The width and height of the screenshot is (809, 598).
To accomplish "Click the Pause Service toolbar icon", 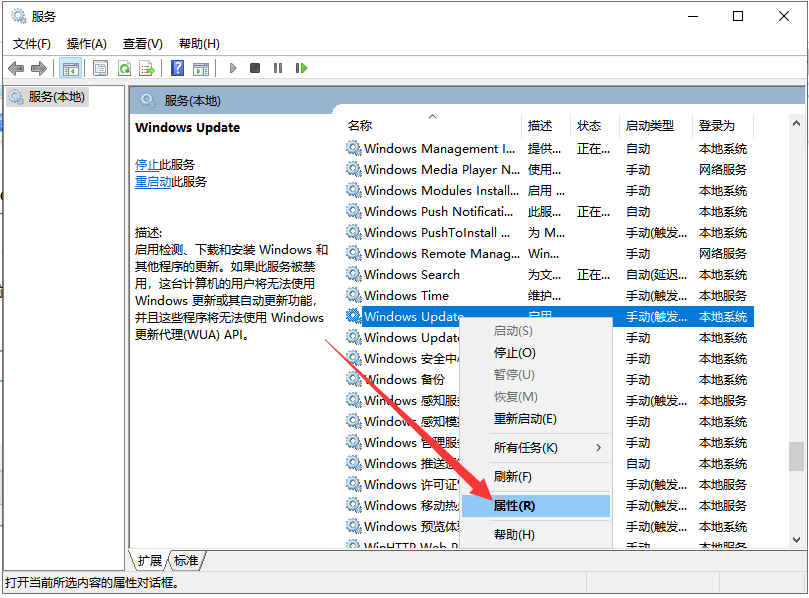I will 278,68.
